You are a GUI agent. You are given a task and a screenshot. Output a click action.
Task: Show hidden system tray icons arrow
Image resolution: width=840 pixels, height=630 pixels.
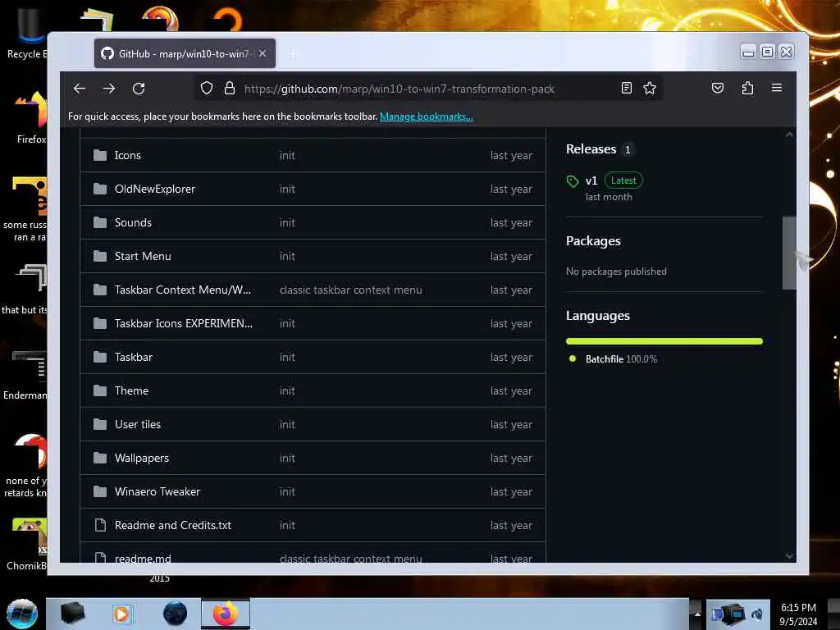697,614
